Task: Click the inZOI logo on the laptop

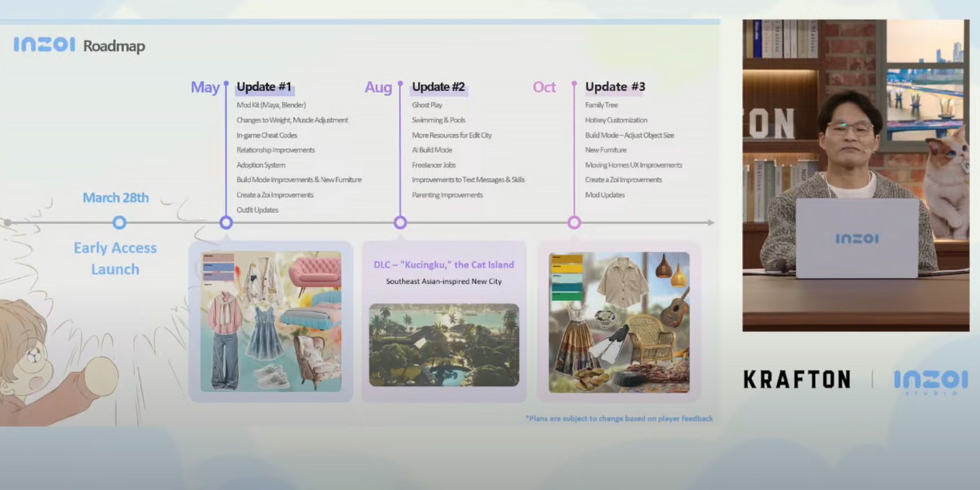Action: point(857,239)
